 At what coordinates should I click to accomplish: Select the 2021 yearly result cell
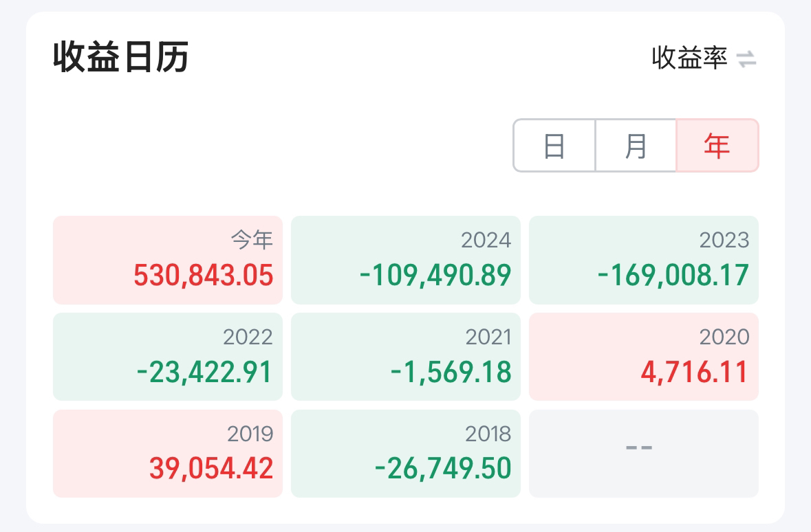[x=406, y=357]
